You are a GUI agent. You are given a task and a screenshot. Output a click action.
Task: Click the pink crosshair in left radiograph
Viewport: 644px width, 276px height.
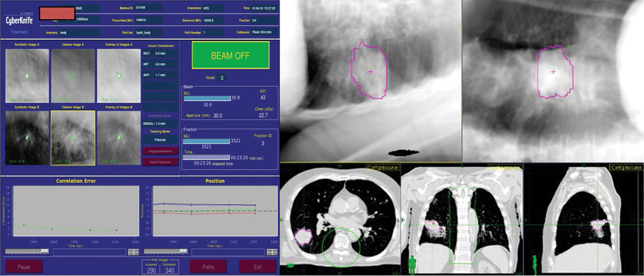pyautogui.click(x=370, y=71)
